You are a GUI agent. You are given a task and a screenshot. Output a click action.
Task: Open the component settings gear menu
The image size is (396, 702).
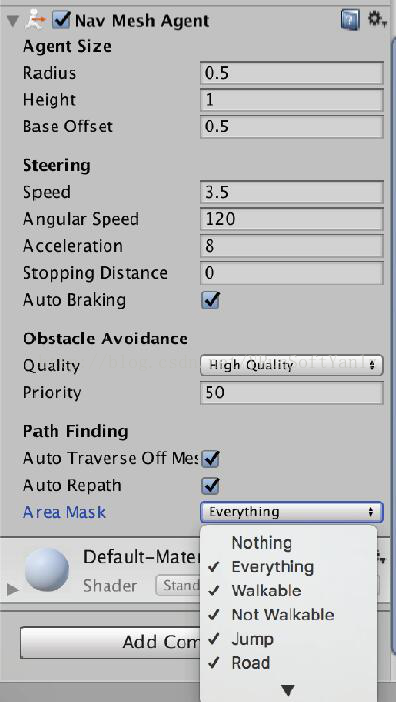377,20
